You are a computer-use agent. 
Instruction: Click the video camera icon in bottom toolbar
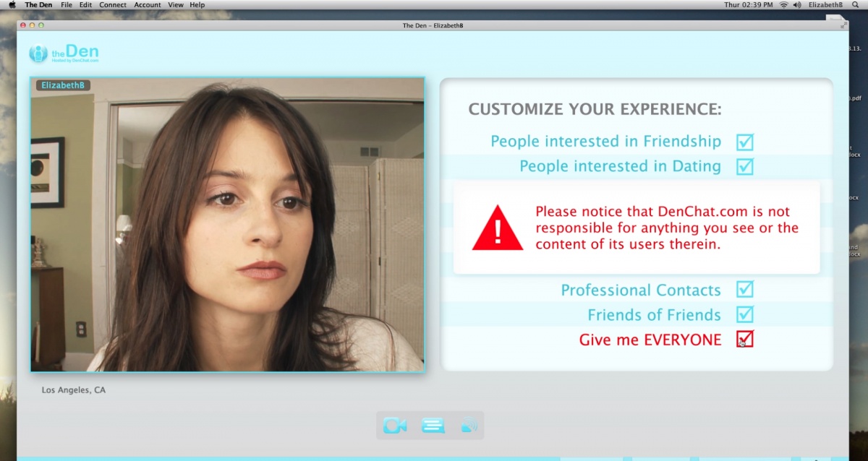395,426
